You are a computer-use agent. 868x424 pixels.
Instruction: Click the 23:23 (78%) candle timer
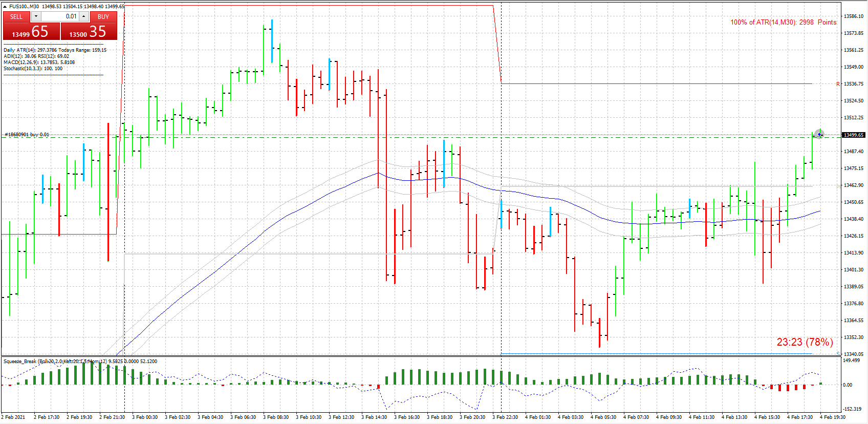pos(805,342)
